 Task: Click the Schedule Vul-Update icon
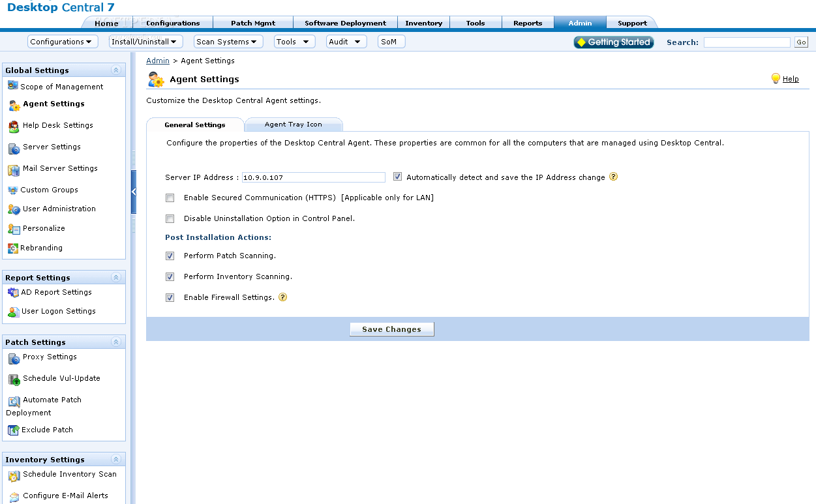pyautogui.click(x=14, y=380)
